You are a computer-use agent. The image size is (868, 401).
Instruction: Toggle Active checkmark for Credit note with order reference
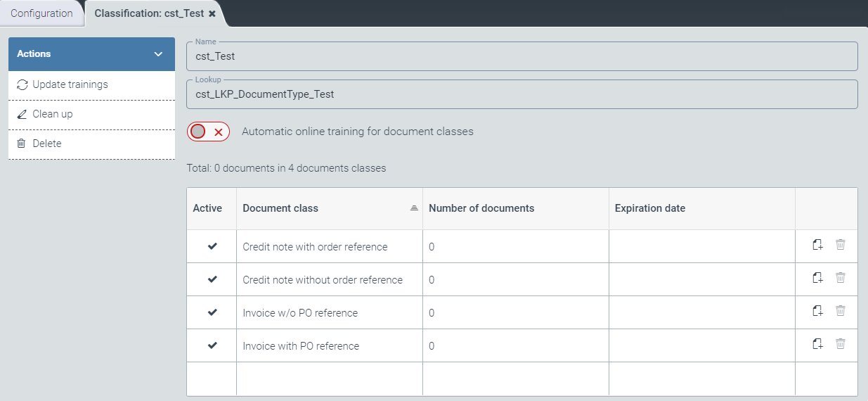[212, 246]
